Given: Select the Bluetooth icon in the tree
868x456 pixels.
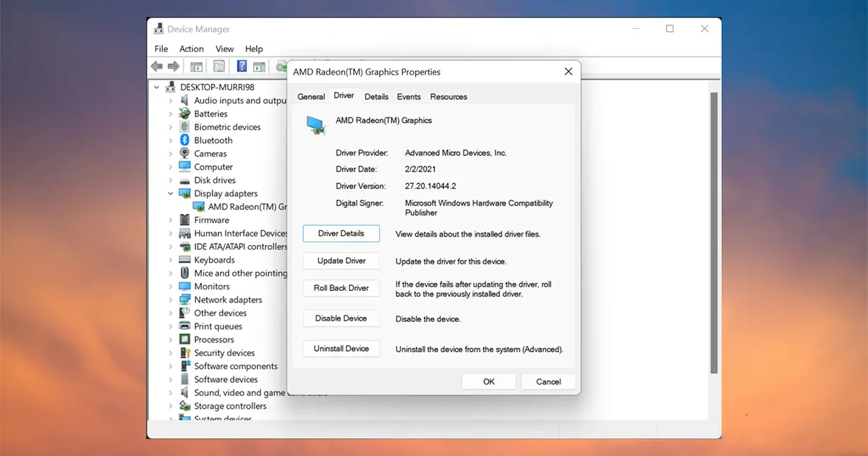Looking at the screenshot, I should (x=185, y=140).
